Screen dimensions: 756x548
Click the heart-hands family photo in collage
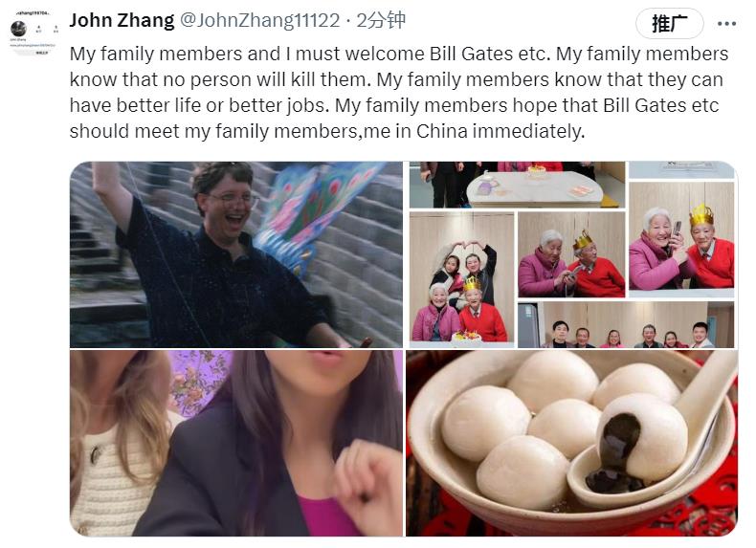[461, 279]
